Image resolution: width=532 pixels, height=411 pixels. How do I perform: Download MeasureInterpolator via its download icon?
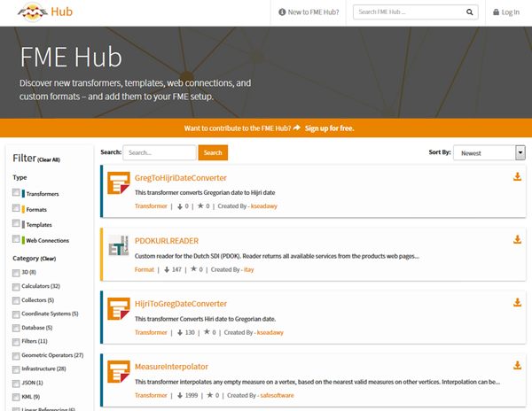pos(517,365)
